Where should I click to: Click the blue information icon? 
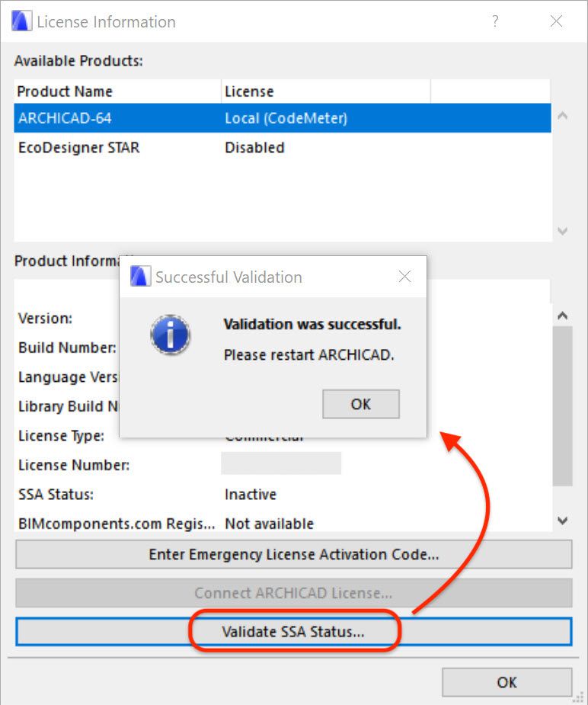[170, 335]
